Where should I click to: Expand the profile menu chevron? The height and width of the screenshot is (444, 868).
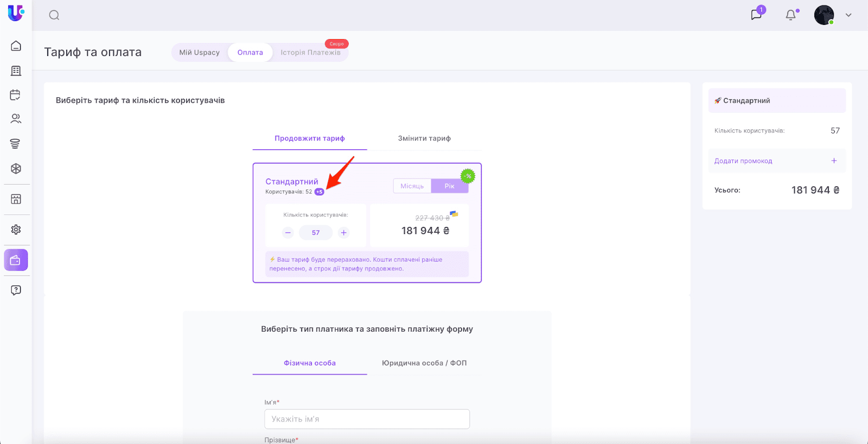pos(848,15)
